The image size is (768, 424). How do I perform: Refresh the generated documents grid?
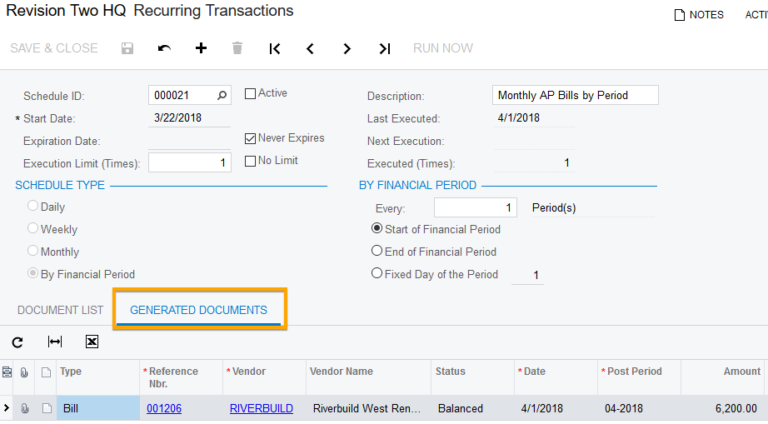(x=18, y=342)
